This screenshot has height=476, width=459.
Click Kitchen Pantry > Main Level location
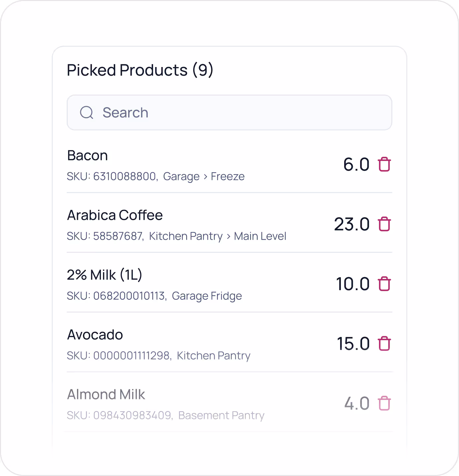coord(217,236)
